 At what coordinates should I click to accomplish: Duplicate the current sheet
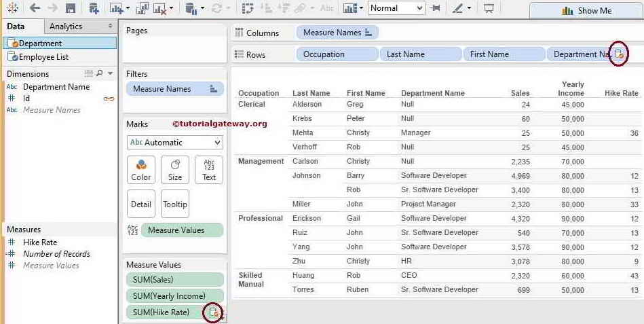[x=142, y=8]
